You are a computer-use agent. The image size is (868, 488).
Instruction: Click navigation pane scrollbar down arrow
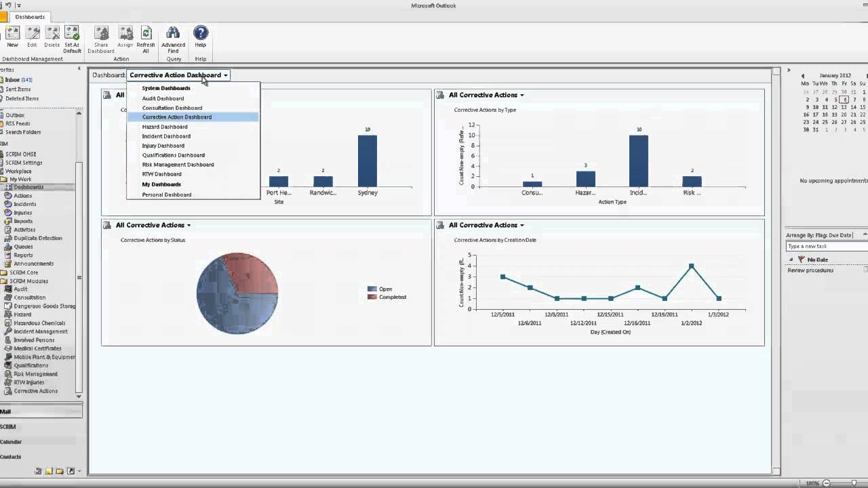[79, 396]
